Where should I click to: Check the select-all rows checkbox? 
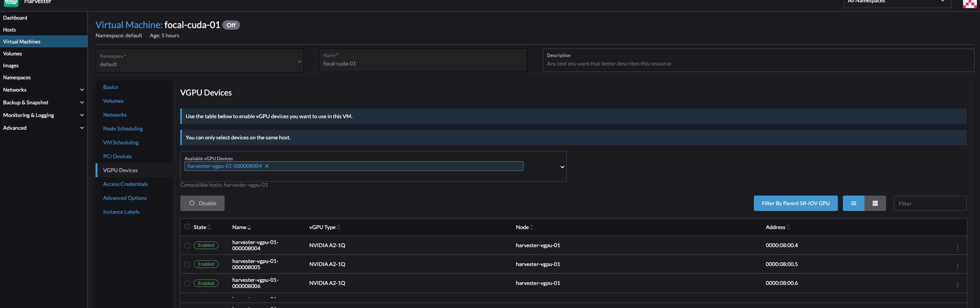(x=187, y=226)
